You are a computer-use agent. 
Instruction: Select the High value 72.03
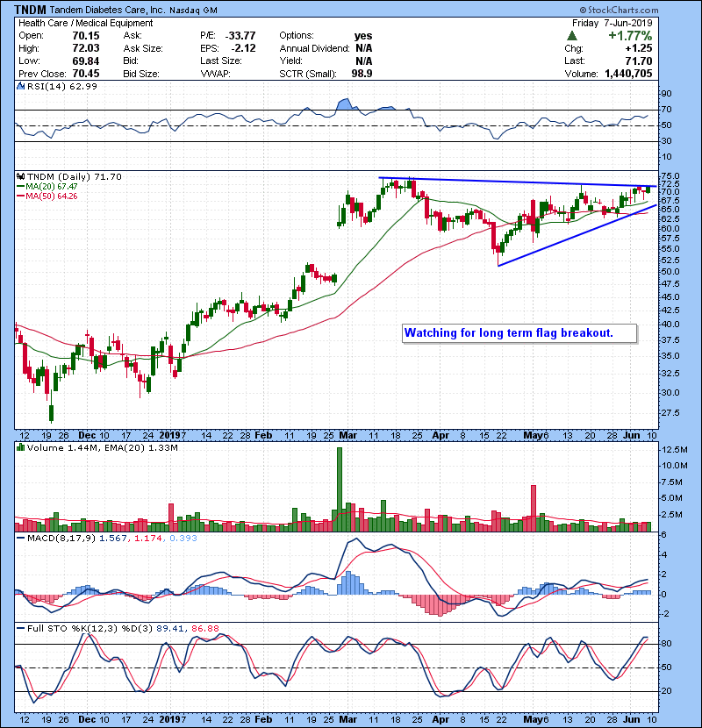point(86,48)
